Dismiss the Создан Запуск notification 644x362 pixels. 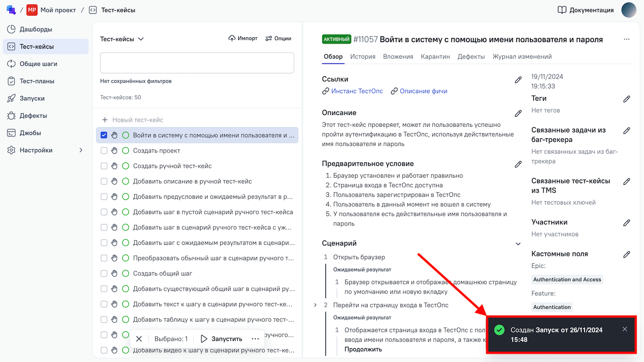click(625, 329)
